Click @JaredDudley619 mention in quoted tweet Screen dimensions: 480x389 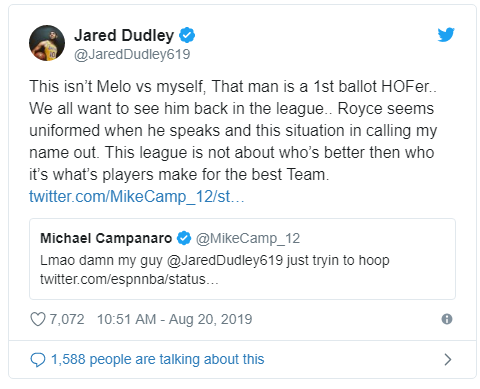tap(225, 260)
